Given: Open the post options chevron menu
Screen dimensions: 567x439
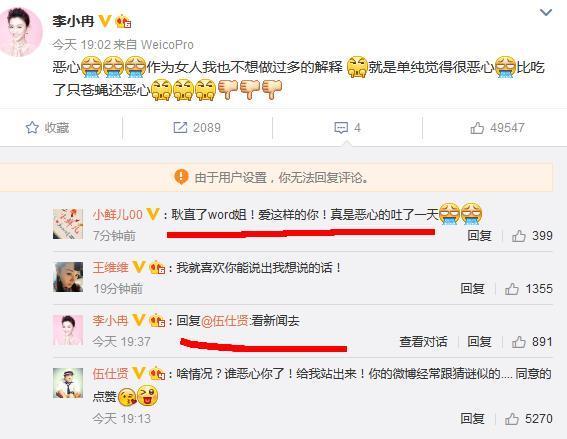Looking at the screenshot, I should (545, 13).
